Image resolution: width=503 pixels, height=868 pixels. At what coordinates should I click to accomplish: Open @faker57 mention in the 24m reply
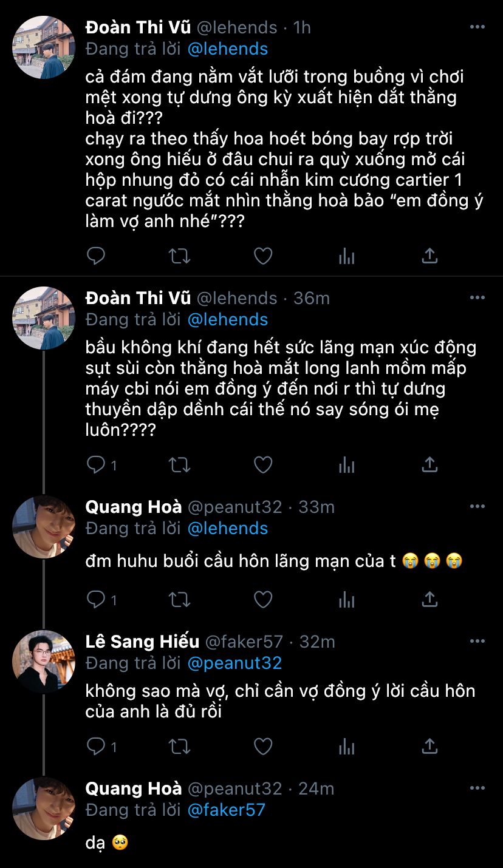pyautogui.click(x=226, y=810)
